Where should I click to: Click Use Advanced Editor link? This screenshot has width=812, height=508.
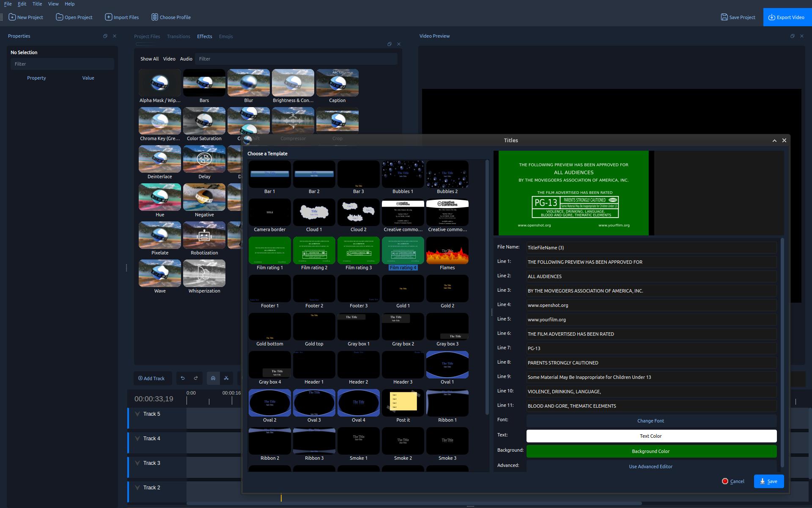click(x=650, y=467)
